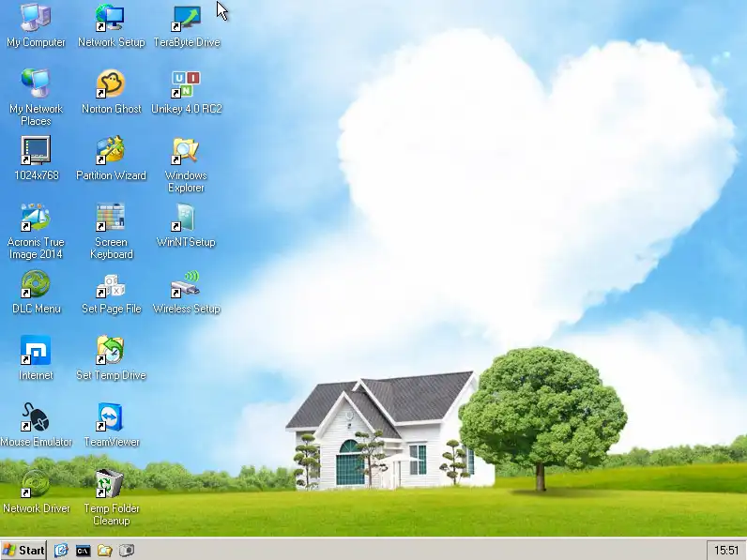747x560 pixels.
Task: Open the DLC Menu shortcut
Action: (36, 284)
